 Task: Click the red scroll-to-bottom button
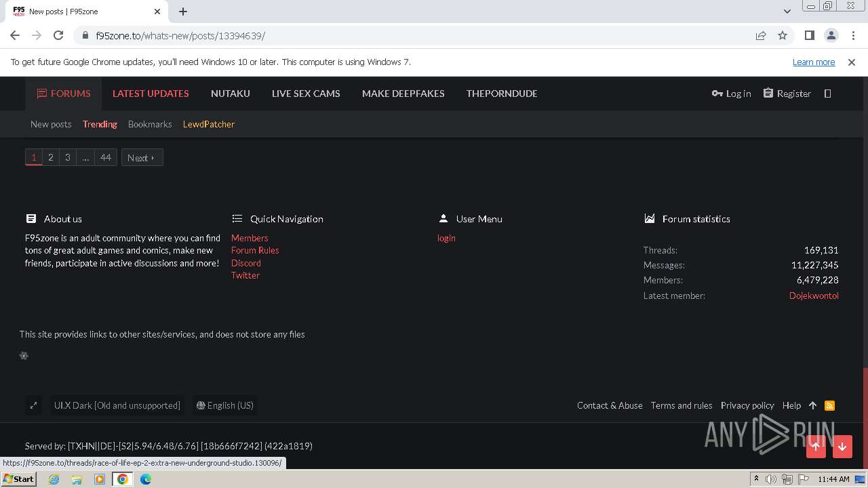point(842,447)
